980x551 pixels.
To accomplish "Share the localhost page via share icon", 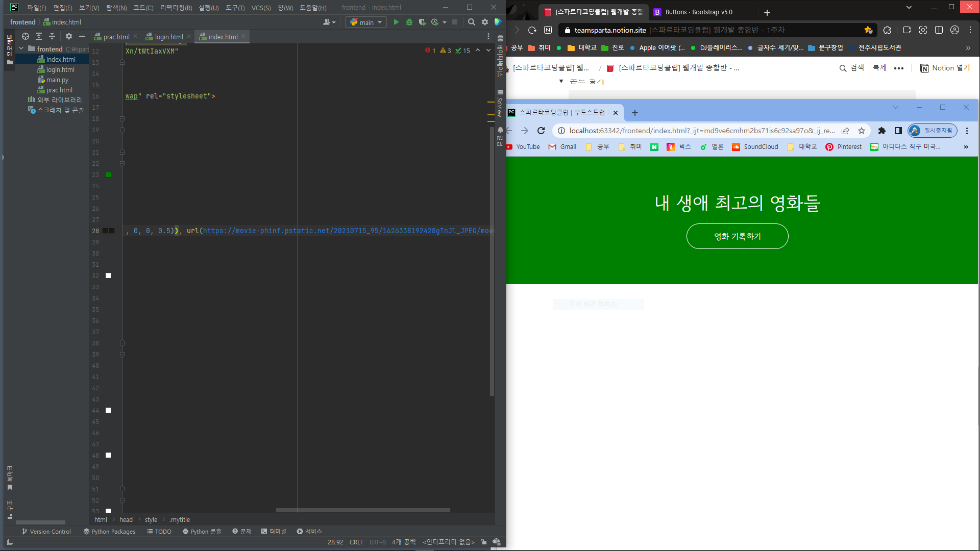I will [x=845, y=131].
